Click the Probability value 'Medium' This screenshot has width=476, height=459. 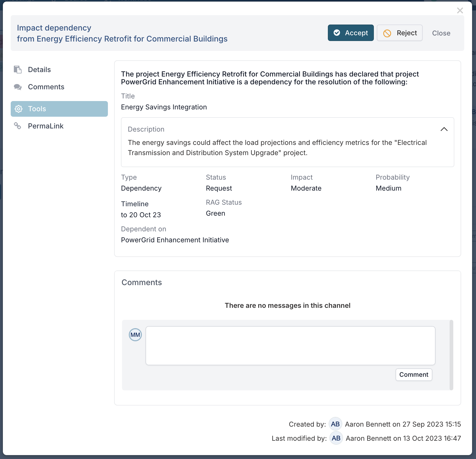388,188
